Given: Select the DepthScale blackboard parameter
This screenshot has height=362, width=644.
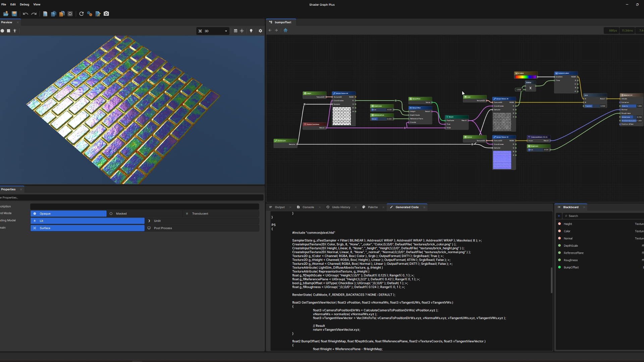Looking at the screenshot, I should (x=571, y=246).
